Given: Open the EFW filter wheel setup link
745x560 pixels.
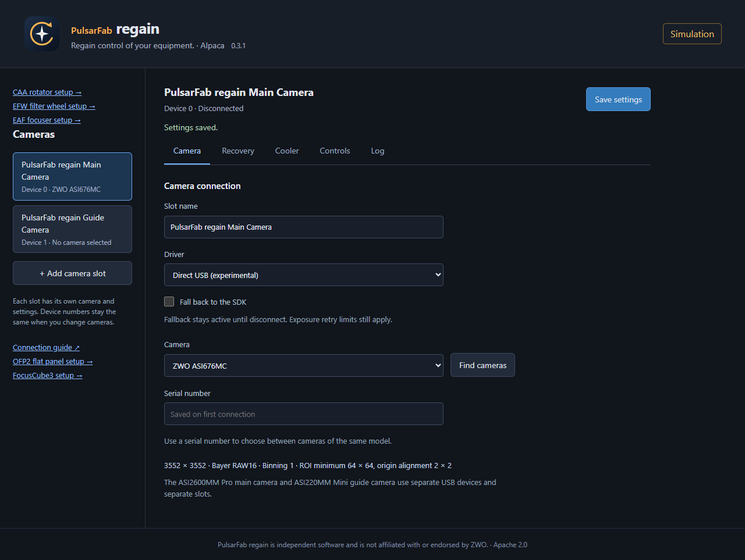Looking at the screenshot, I should point(54,106).
